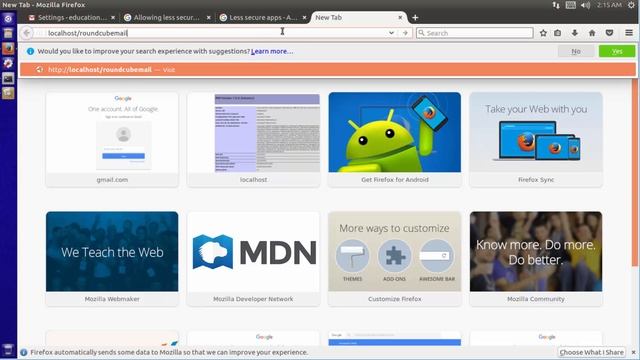Click the Go arrow in address bar

[x=405, y=33]
